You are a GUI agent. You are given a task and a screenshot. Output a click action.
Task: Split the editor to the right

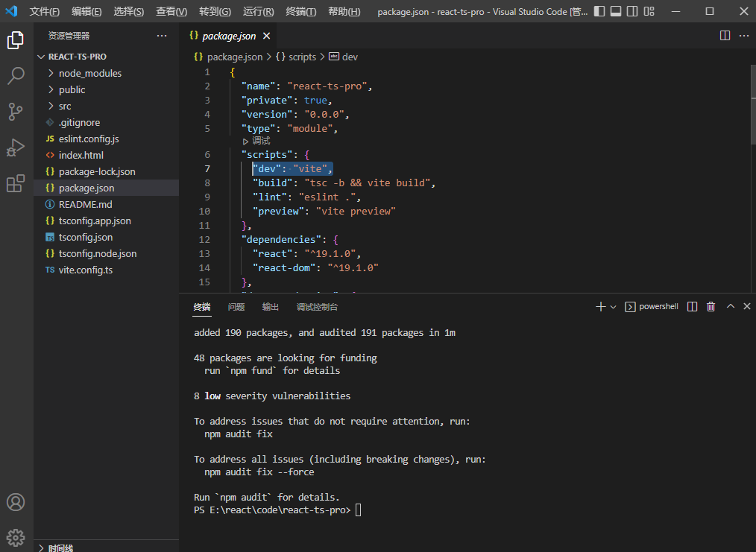pos(725,36)
